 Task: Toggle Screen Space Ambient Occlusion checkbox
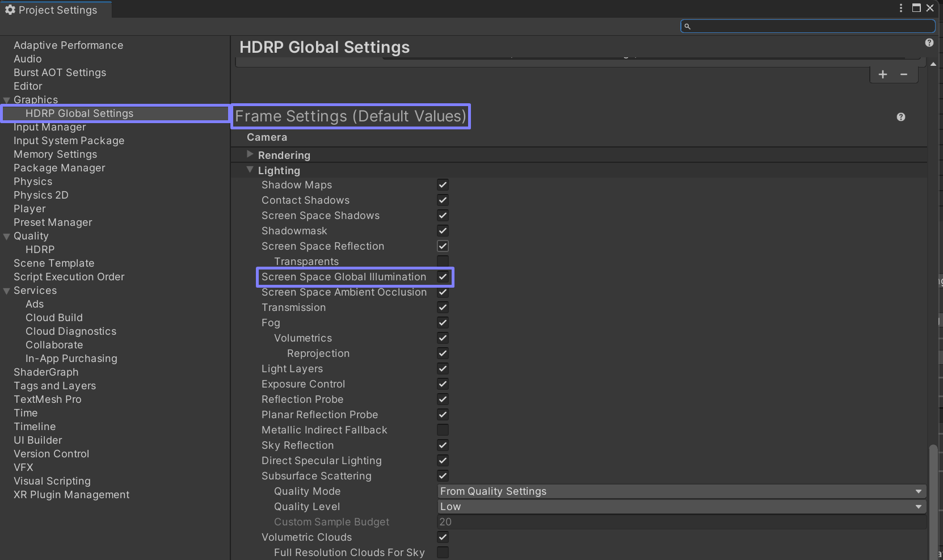click(443, 292)
